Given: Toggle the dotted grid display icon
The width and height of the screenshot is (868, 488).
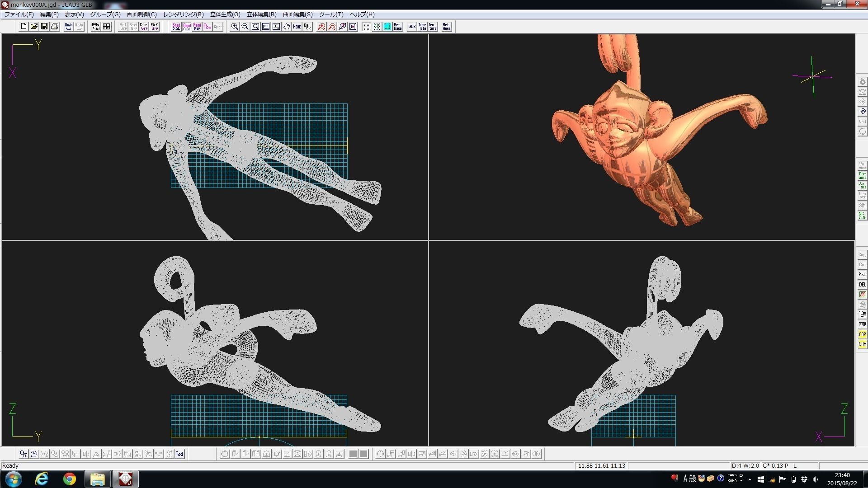Looking at the screenshot, I should [367, 27].
